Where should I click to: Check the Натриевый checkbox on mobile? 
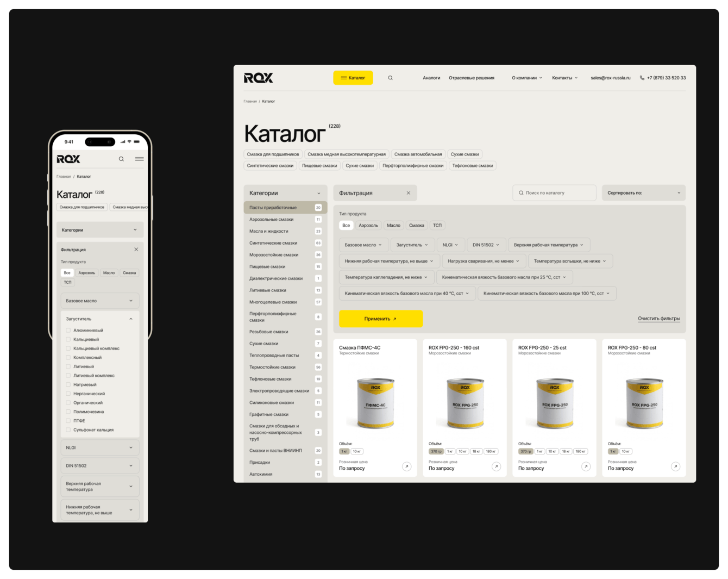coord(68,384)
